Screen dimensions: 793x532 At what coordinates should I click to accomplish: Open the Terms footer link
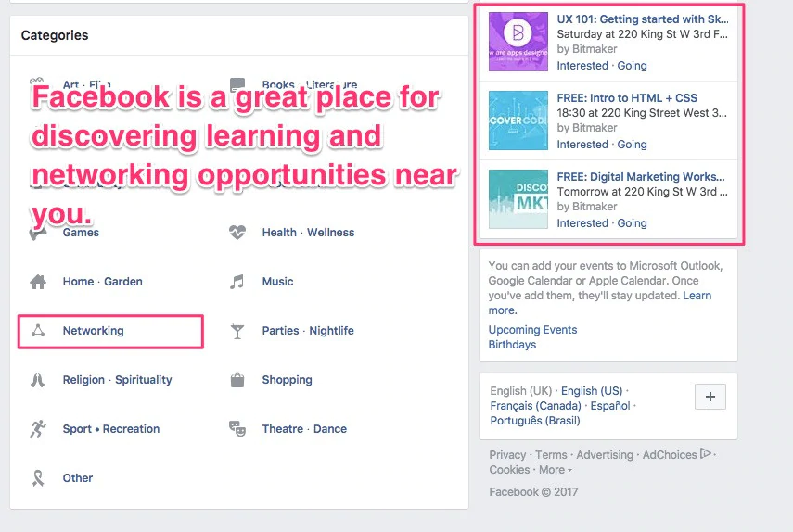pos(551,455)
